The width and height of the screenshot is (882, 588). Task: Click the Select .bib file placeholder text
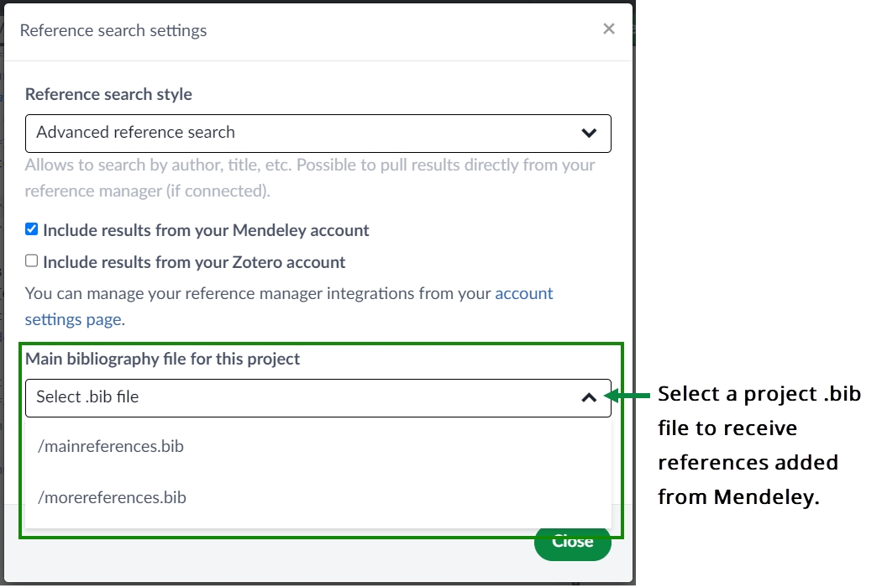(87, 397)
